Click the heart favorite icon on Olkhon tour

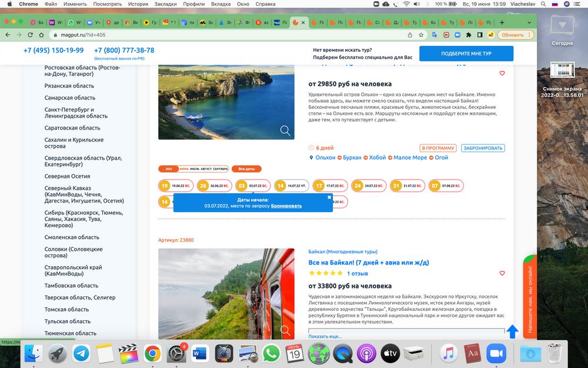point(502,74)
